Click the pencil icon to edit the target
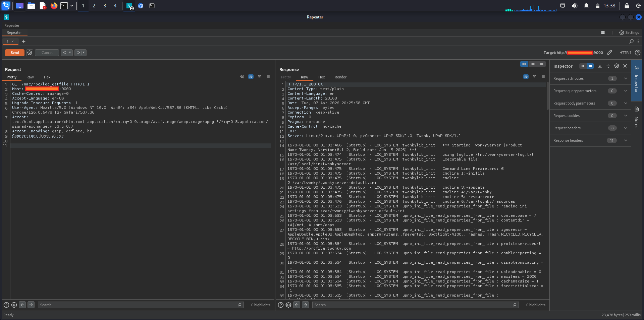The width and height of the screenshot is (644, 320). pos(609,53)
